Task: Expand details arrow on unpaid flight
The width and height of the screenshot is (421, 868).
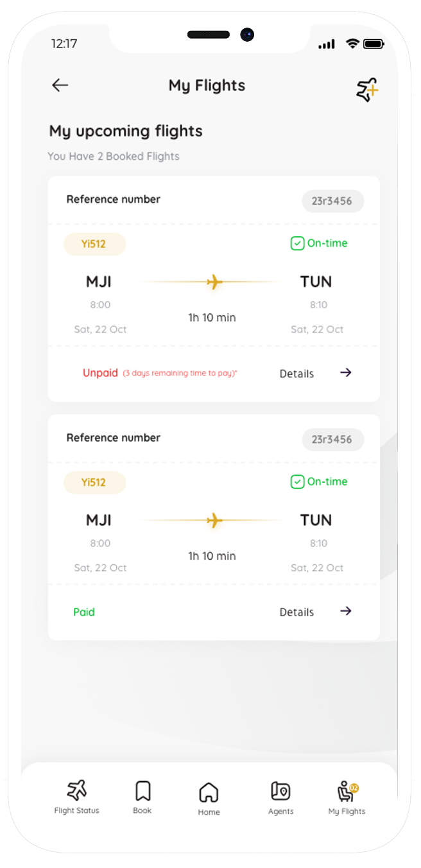Action: [x=346, y=372]
